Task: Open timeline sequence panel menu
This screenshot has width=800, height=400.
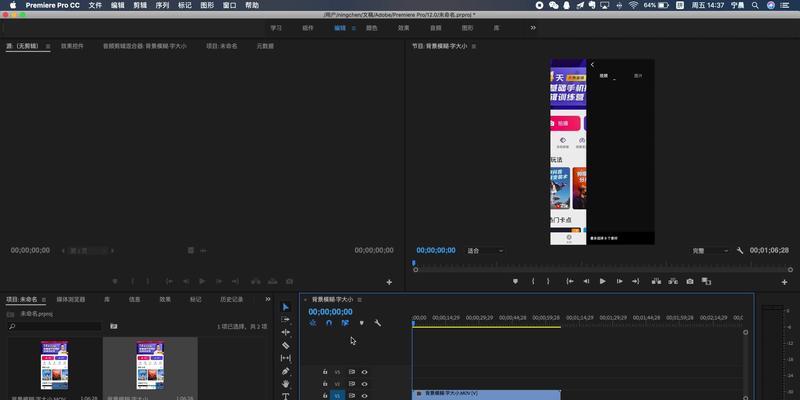Action: click(x=359, y=299)
